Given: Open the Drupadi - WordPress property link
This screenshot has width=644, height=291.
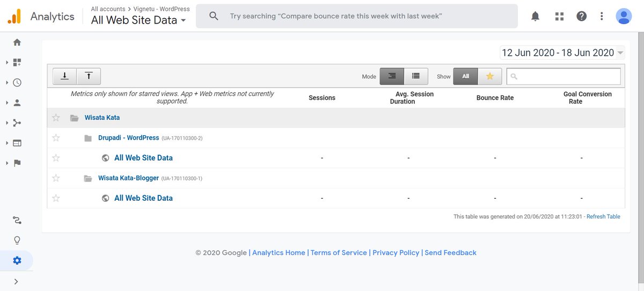Looking at the screenshot, I should pyautogui.click(x=129, y=138).
